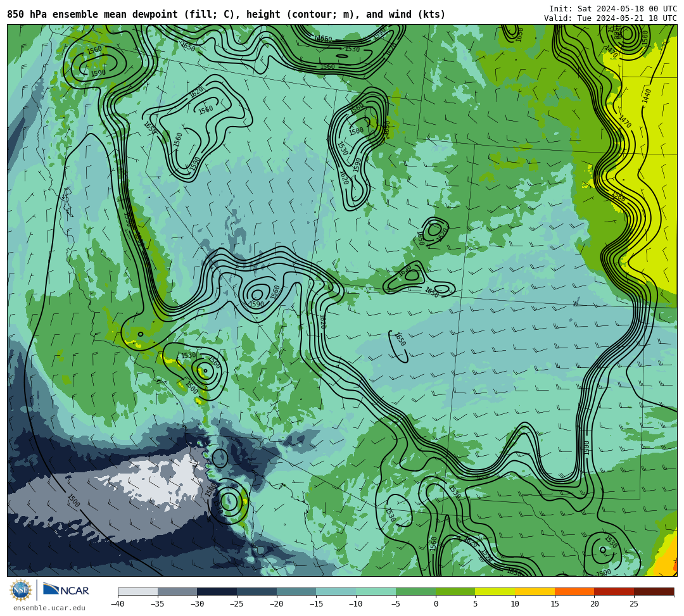Click the -10 colorbar tick label

tap(356, 604)
